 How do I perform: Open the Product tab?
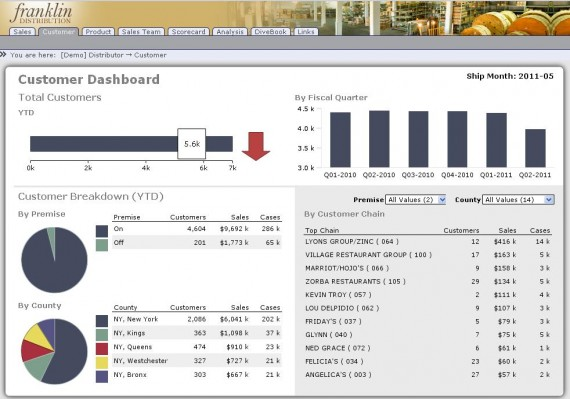pyautogui.click(x=98, y=32)
